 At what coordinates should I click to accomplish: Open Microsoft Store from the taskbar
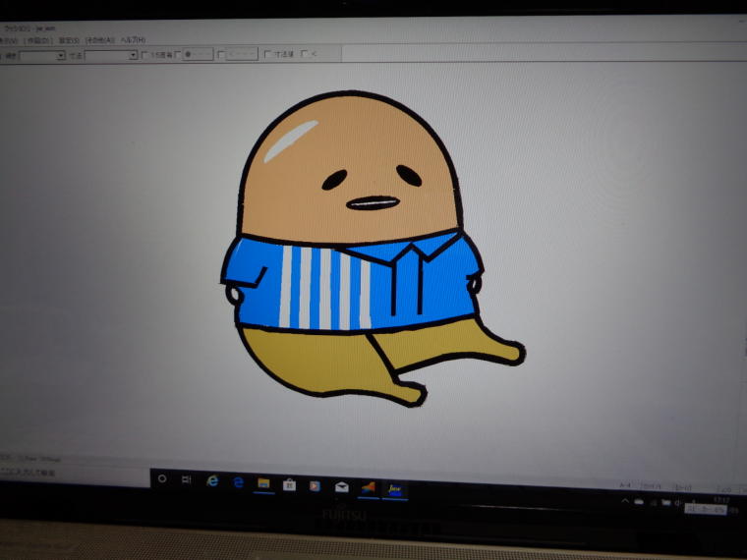pyautogui.click(x=289, y=485)
